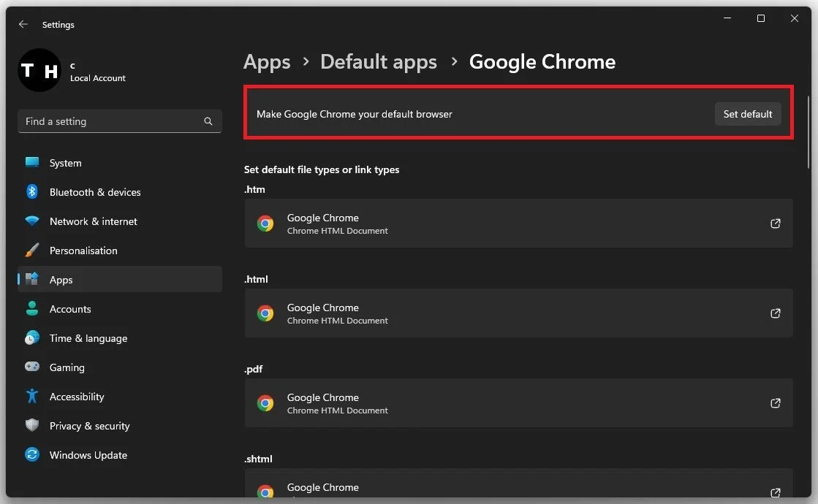818x504 pixels.
Task: Click the back arrow in Settings title bar
Action: [23, 25]
